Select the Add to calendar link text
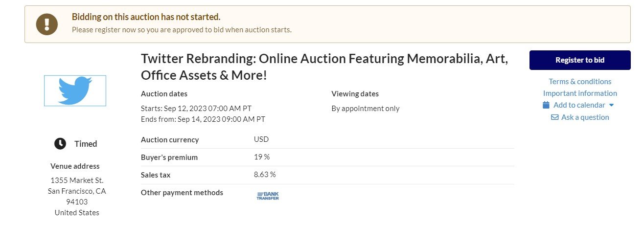Viewport: 644px width, 225px height. pos(579,105)
